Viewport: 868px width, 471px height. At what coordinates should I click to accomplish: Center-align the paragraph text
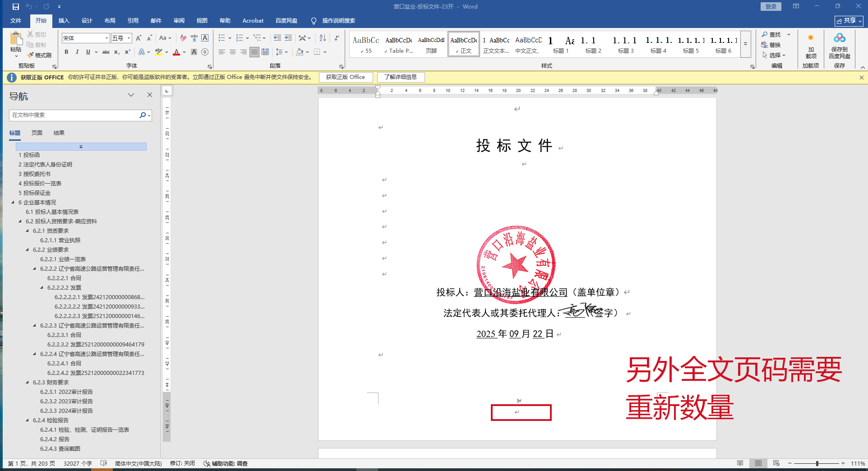tap(233, 52)
